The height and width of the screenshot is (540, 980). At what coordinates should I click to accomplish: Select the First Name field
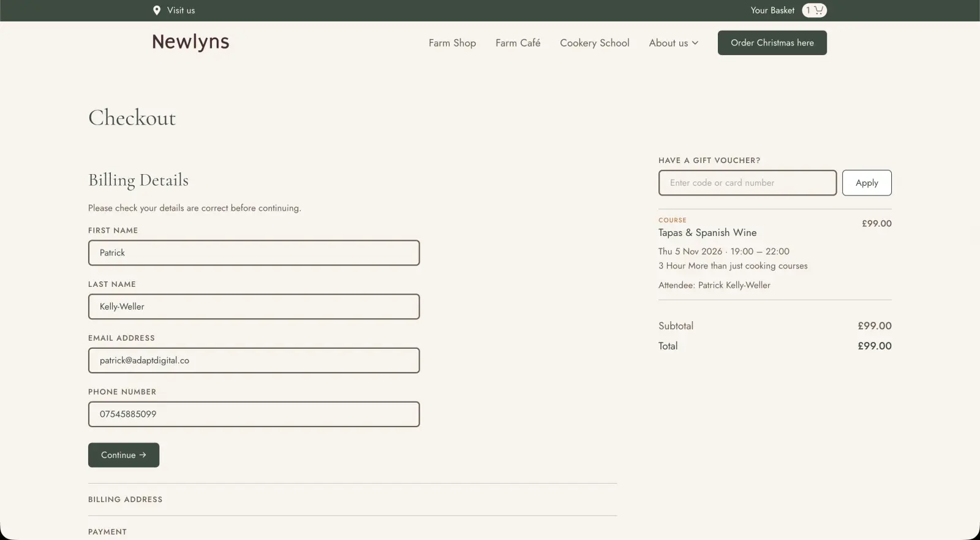(x=254, y=253)
